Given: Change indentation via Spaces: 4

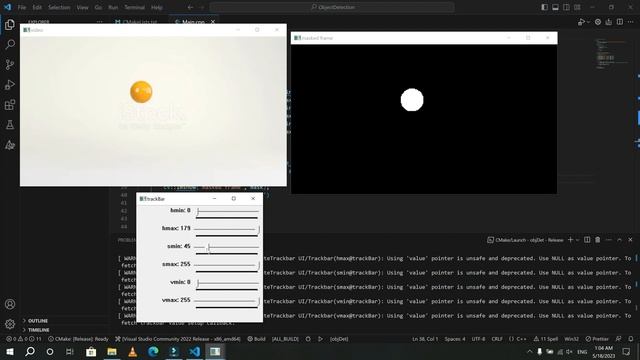Looking at the screenshot, I should [455, 339].
